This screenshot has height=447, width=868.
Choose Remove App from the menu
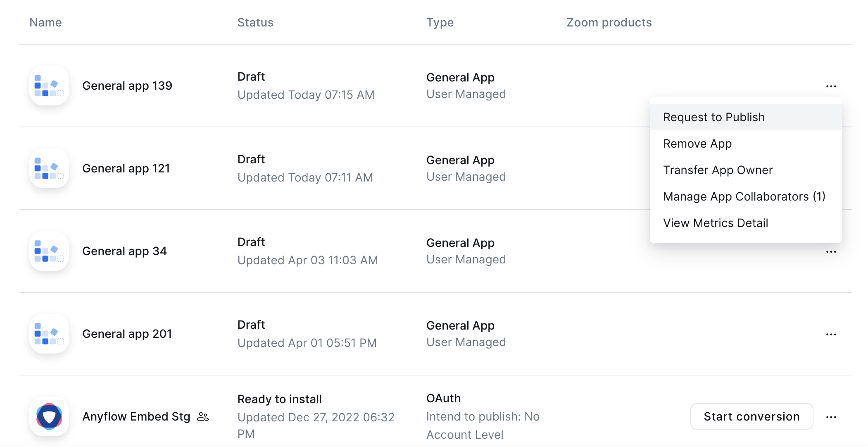coord(697,143)
